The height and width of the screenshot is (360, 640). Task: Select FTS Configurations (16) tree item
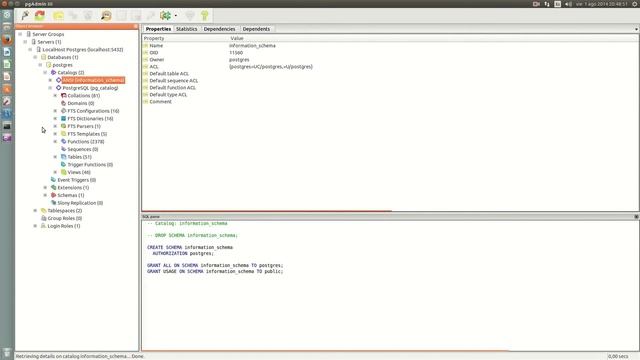click(x=93, y=111)
